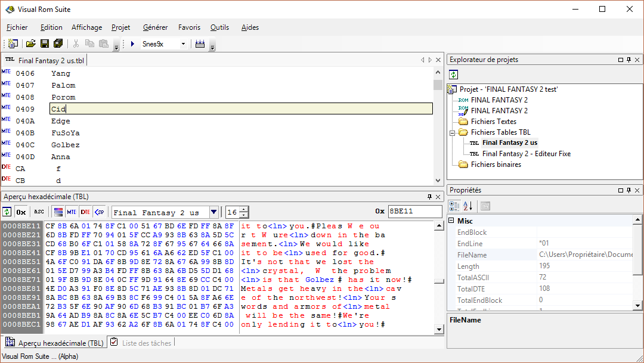Increase the bytes-per-line spinner value
This screenshot has height=363, width=644.
(244, 209)
